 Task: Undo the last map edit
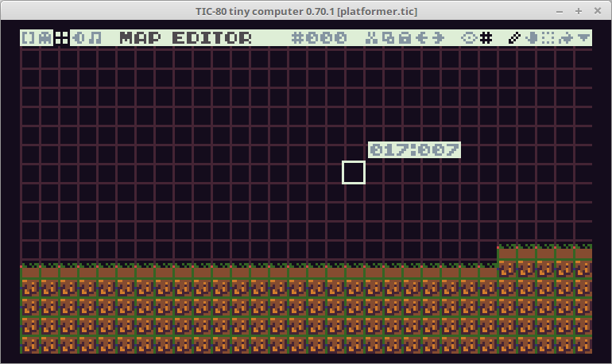pyautogui.click(x=421, y=38)
